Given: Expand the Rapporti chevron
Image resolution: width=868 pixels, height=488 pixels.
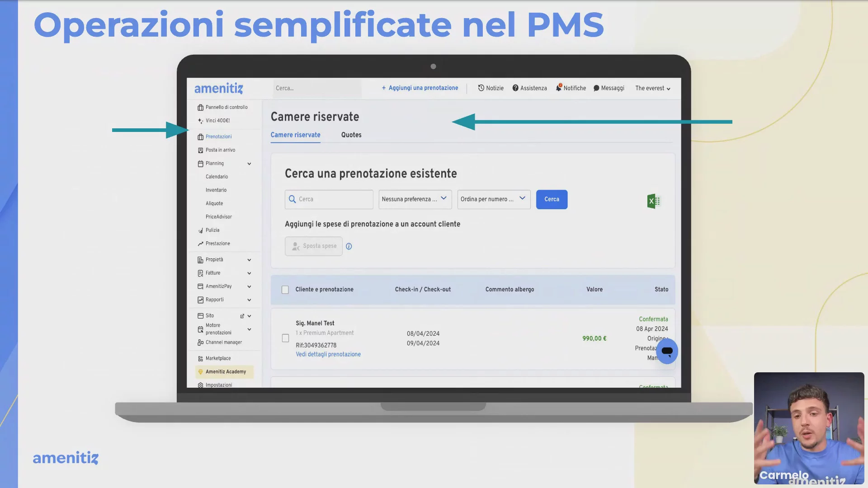Looking at the screenshot, I should (x=249, y=300).
